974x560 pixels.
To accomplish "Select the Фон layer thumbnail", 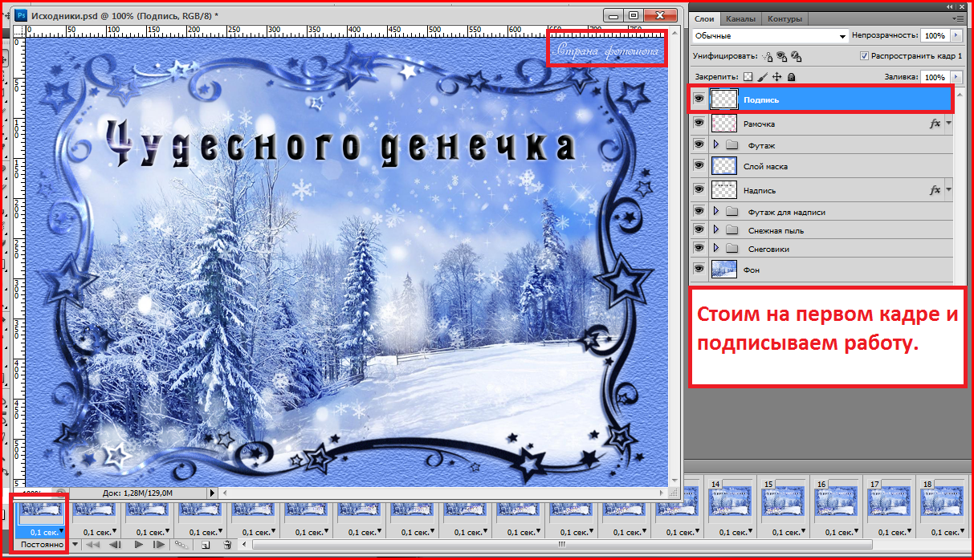I will [x=724, y=270].
